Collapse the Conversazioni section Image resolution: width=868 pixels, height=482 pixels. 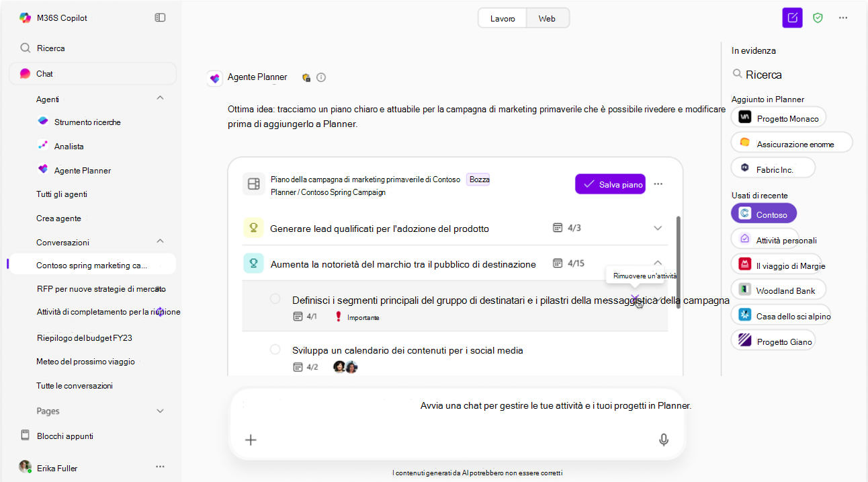point(160,241)
